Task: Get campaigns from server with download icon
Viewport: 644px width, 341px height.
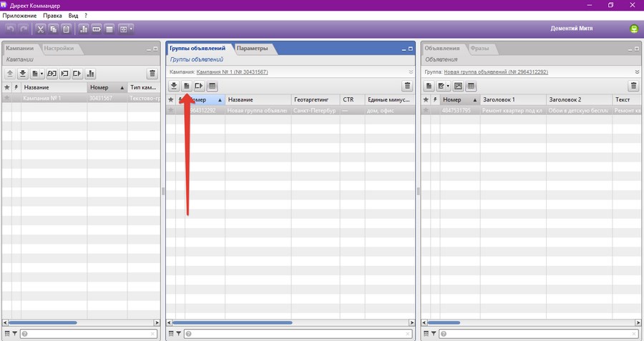Action: tap(23, 74)
